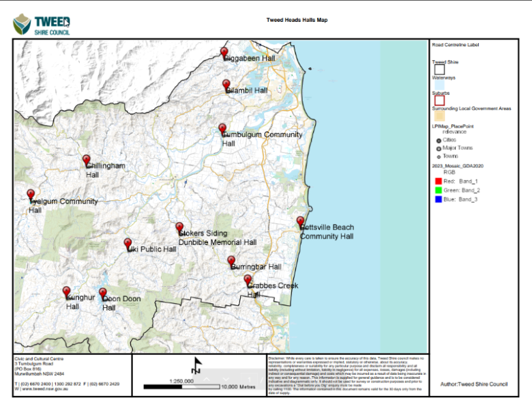This screenshot has width=532, height=398.
Task: Click the Crabbes Creek Hall pin
Action: click(248, 281)
